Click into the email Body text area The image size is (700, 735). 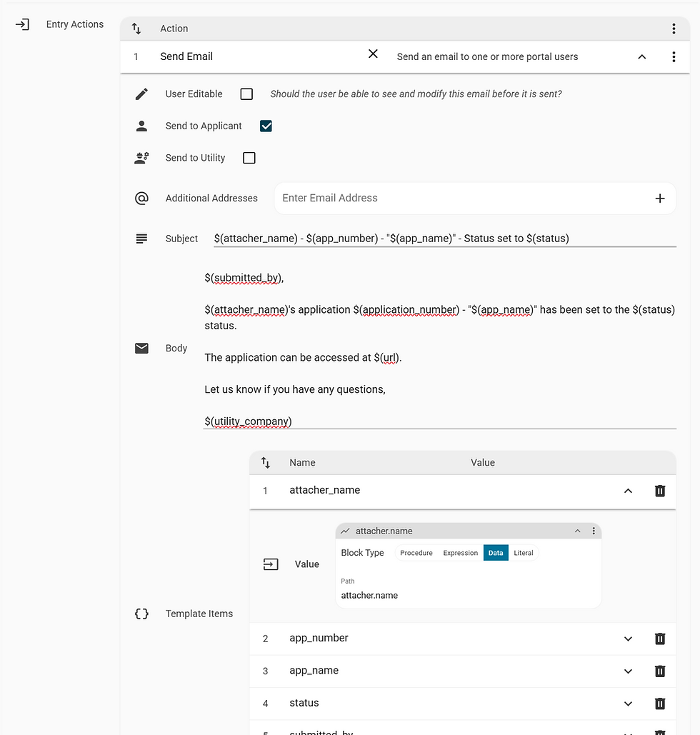tap(440, 349)
